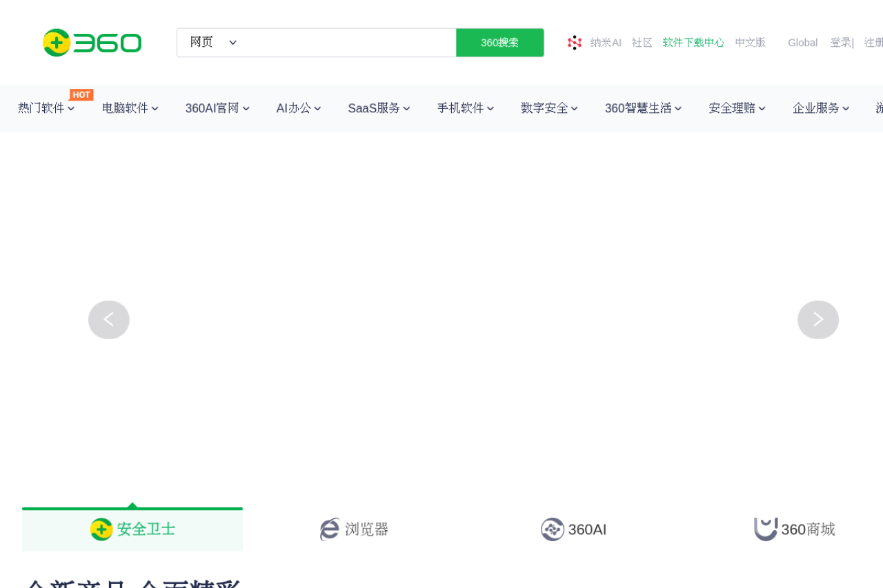883x588 pixels.
Task: Click into the search text field
Action: click(x=348, y=43)
